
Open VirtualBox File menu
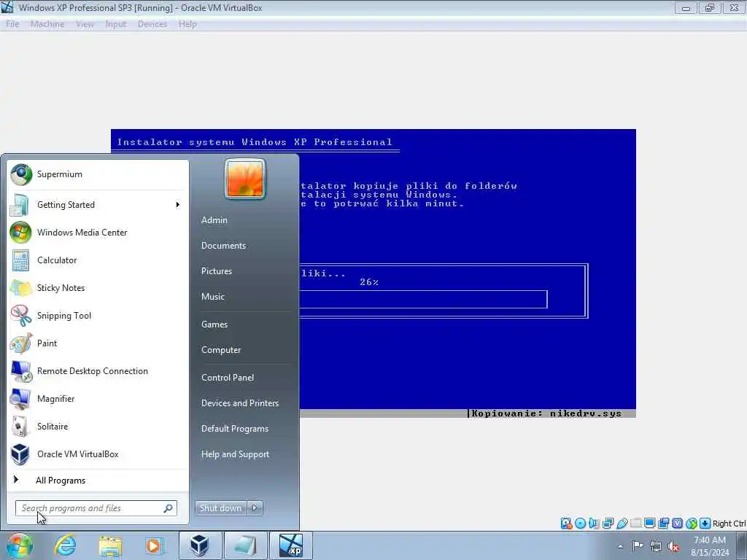point(12,24)
